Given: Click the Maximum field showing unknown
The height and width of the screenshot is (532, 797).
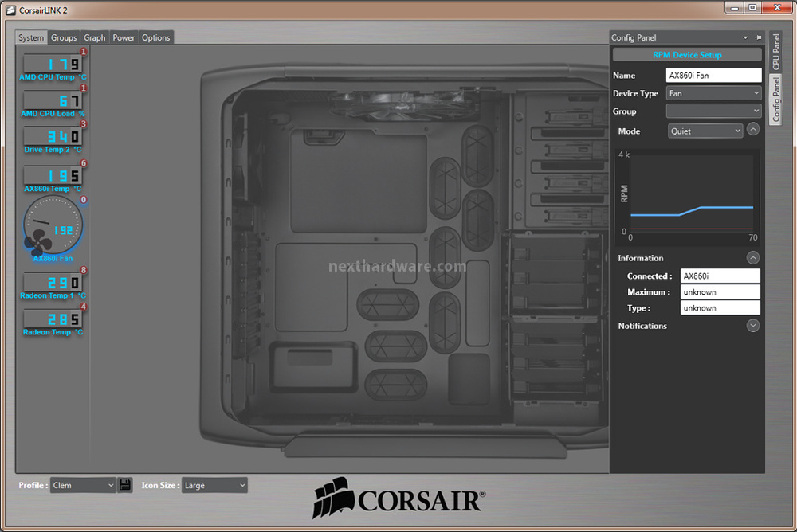Looking at the screenshot, I should (720, 291).
